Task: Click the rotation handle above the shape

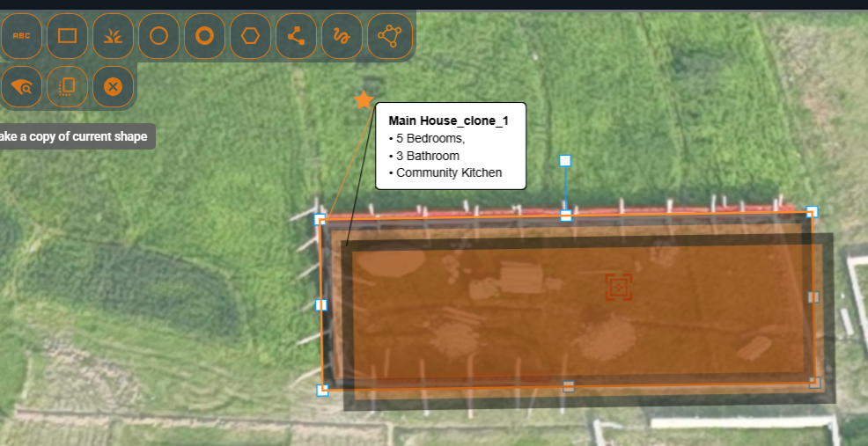Action: point(565,161)
